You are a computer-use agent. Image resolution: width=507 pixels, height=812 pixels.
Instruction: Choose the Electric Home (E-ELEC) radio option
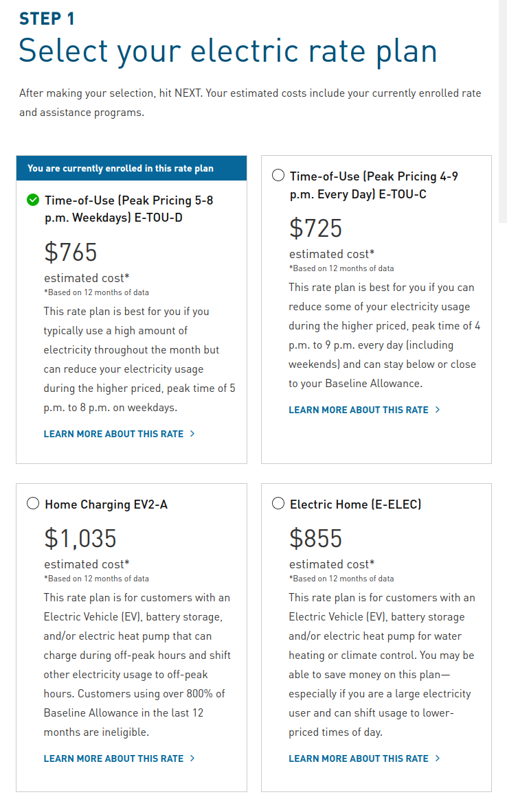278,504
